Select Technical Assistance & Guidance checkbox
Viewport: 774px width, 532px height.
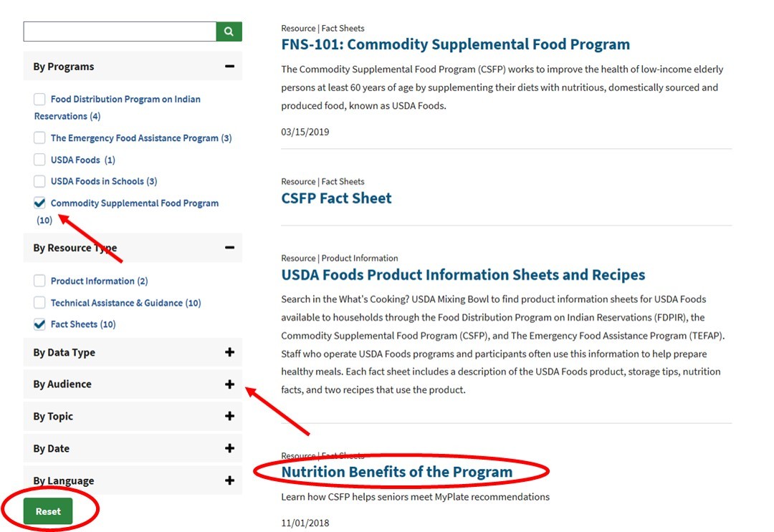pyautogui.click(x=39, y=303)
